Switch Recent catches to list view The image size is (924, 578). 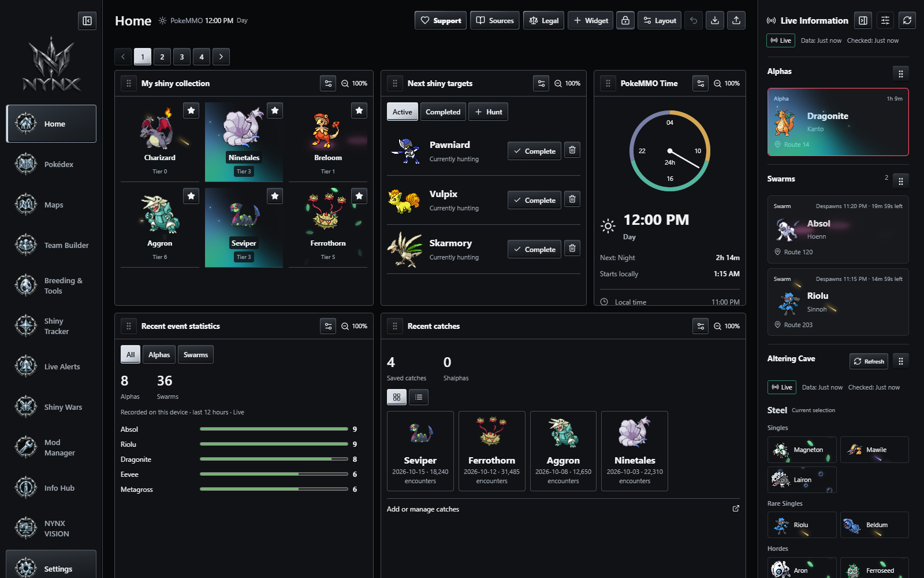coord(419,397)
